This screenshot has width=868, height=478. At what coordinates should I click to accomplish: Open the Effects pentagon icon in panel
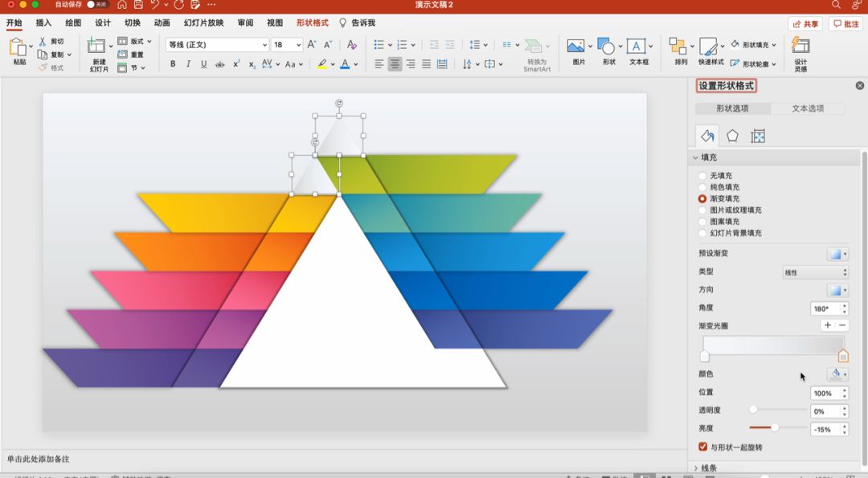coord(732,136)
